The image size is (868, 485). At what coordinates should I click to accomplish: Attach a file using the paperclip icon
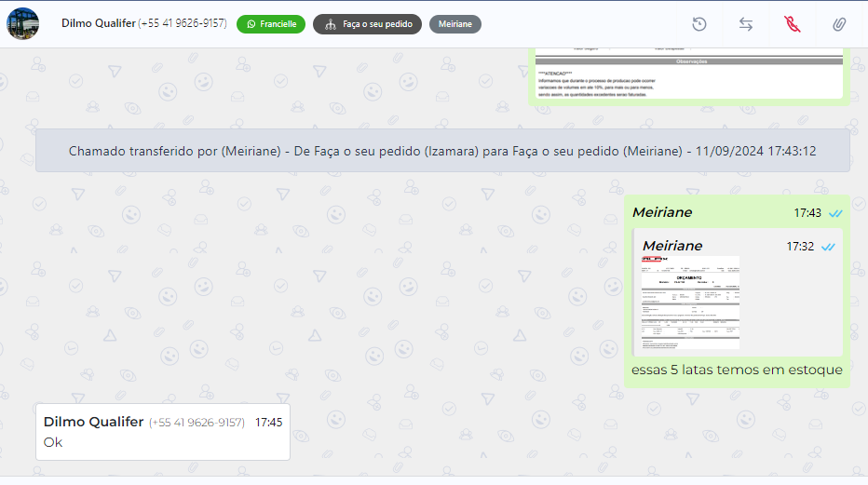point(839,24)
